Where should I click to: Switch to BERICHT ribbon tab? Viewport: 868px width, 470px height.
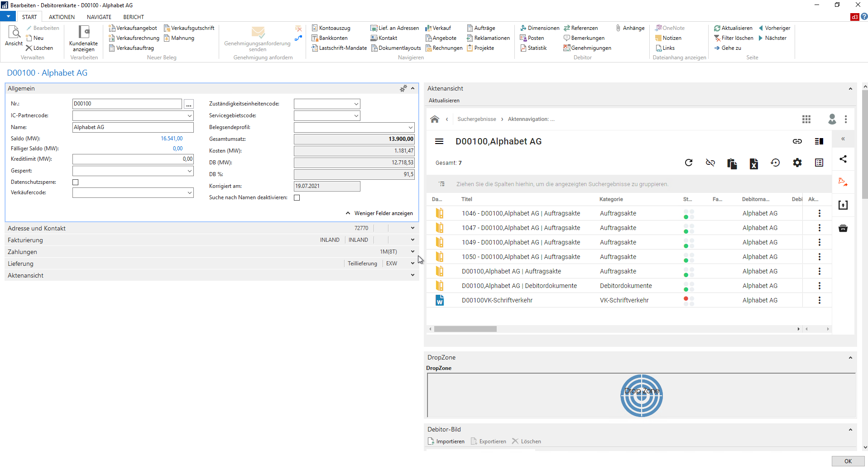[134, 17]
